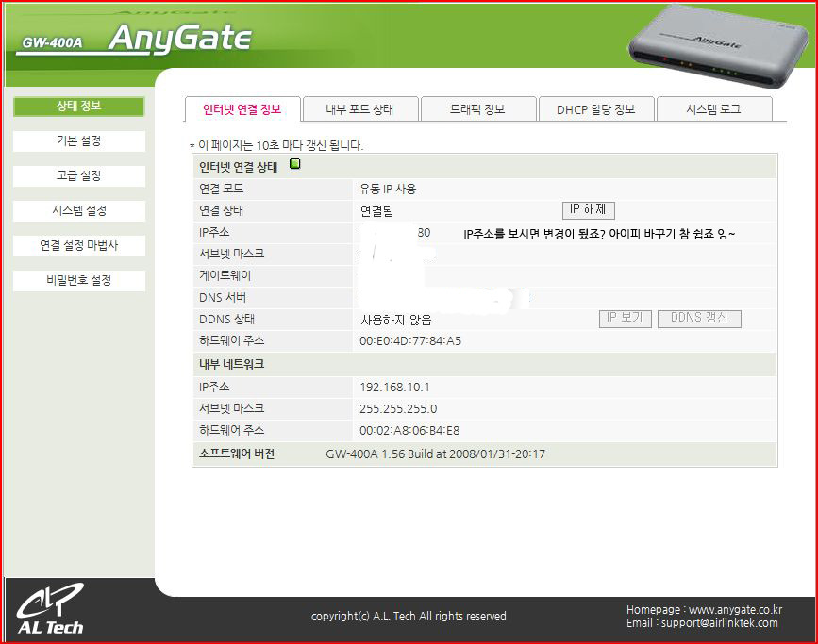818x644 pixels.
Task: Go to 고급 설정 in the sidebar
Action: coord(78,176)
